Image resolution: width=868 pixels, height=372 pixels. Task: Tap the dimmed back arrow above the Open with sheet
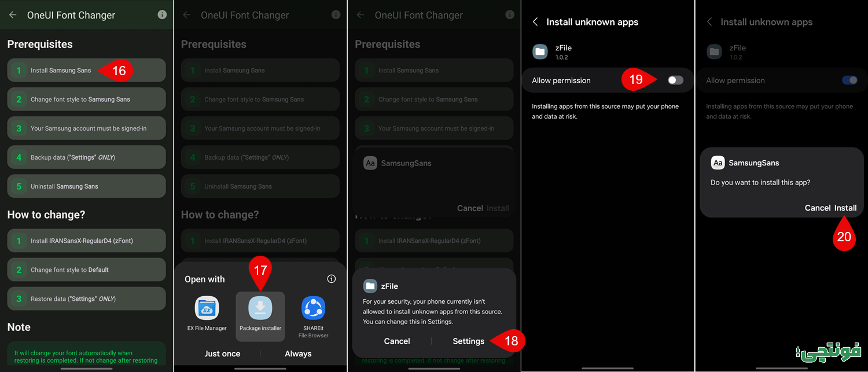[x=186, y=15]
